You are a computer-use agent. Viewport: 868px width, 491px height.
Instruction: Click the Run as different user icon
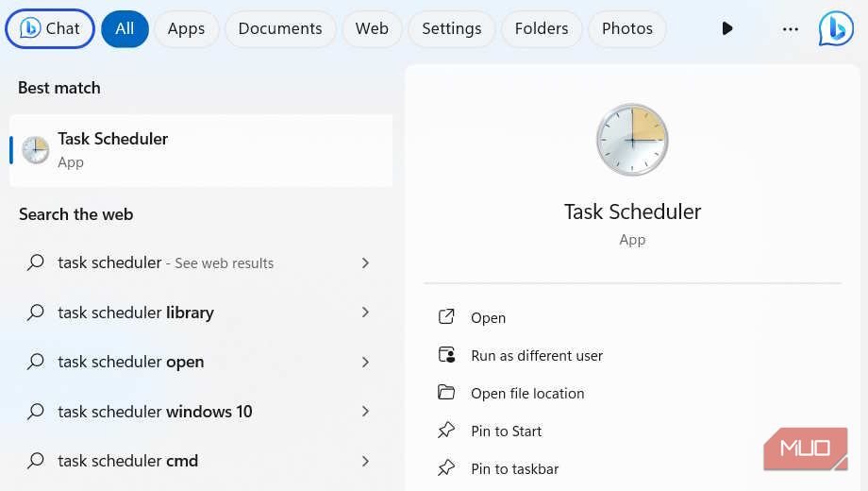[446, 355]
